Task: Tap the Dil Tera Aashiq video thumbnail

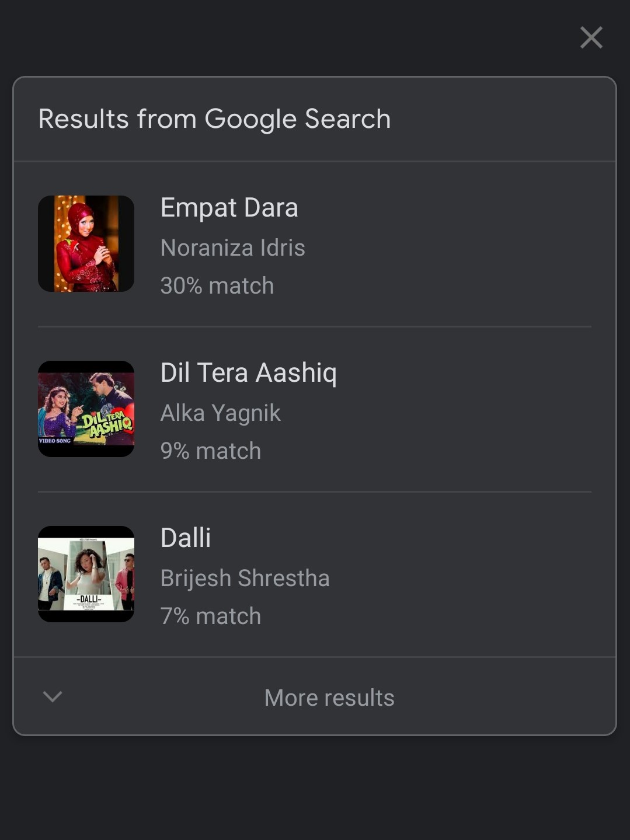Action: [86, 409]
